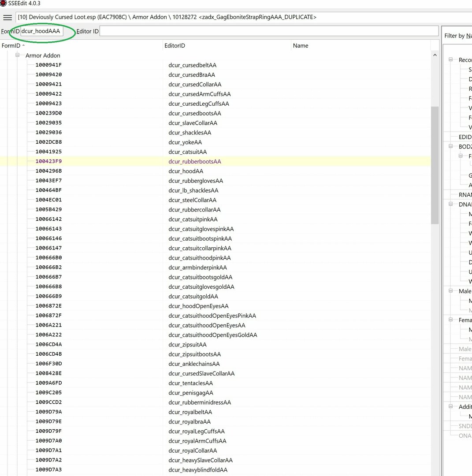Select dcur_royalbraAA record
Viewport: 472px width, 476px height.
click(216, 422)
